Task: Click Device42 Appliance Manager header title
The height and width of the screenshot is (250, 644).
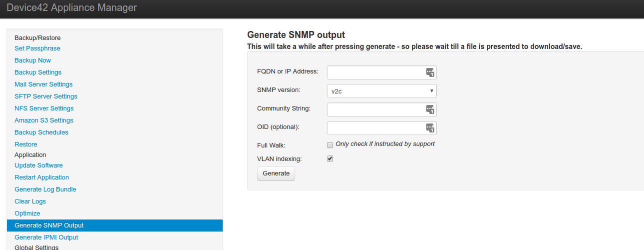Action: point(71,8)
